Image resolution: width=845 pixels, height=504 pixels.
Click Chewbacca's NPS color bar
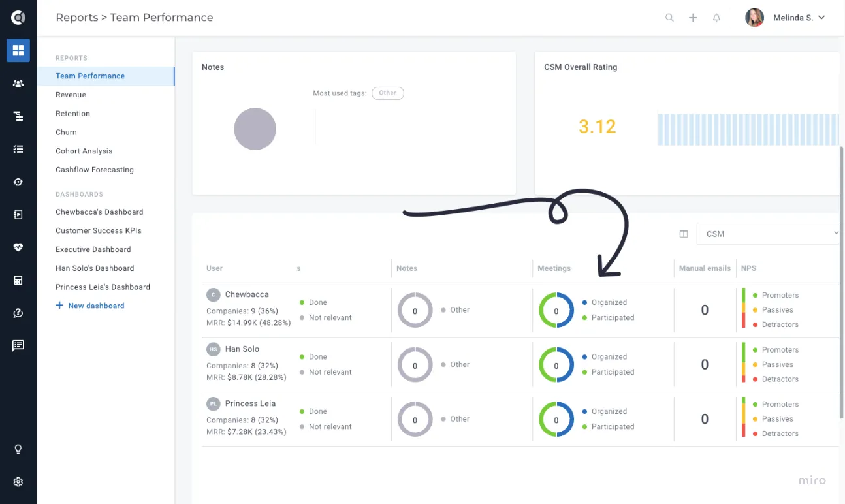pyautogui.click(x=743, y=308)
